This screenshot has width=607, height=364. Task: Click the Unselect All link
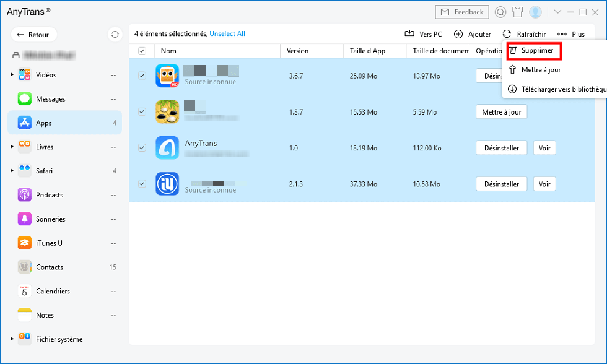coord(227,33)
